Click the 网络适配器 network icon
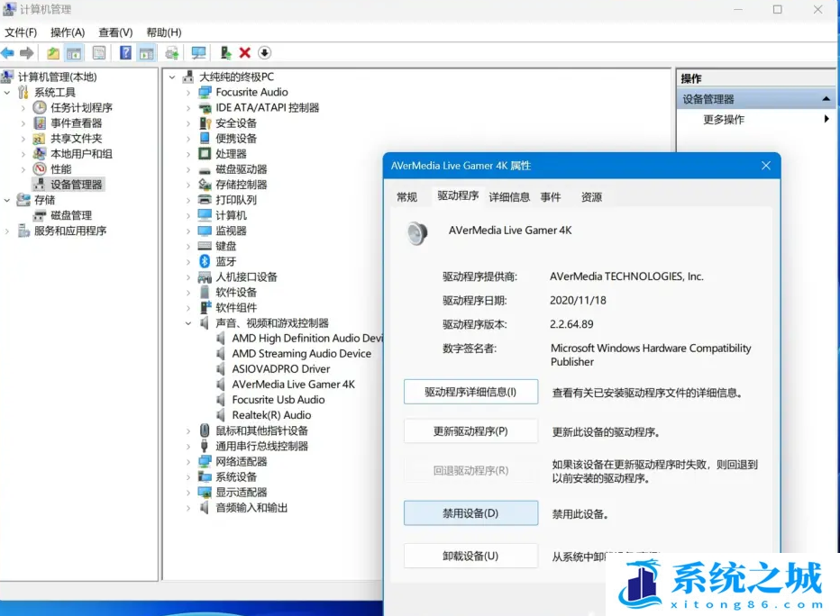 coord(205,461)
